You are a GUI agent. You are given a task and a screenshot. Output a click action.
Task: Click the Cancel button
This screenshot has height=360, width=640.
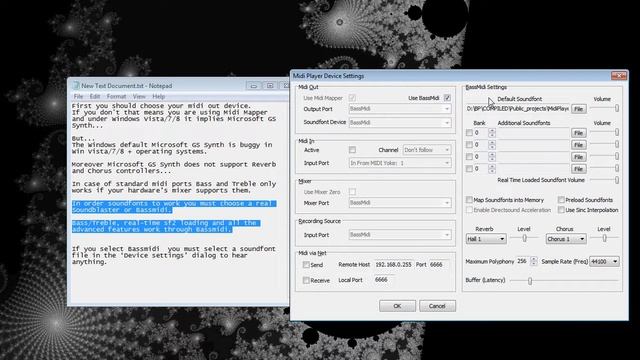(437, 306)
